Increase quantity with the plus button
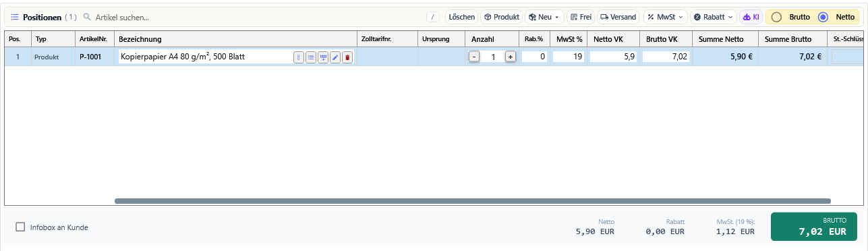This screenshot has width=868, height=251. 511,57
